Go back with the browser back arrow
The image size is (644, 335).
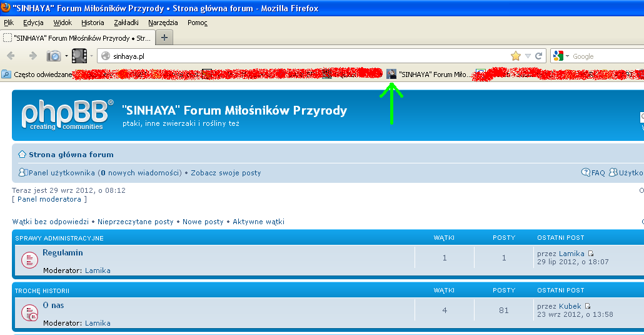(11, 56)
